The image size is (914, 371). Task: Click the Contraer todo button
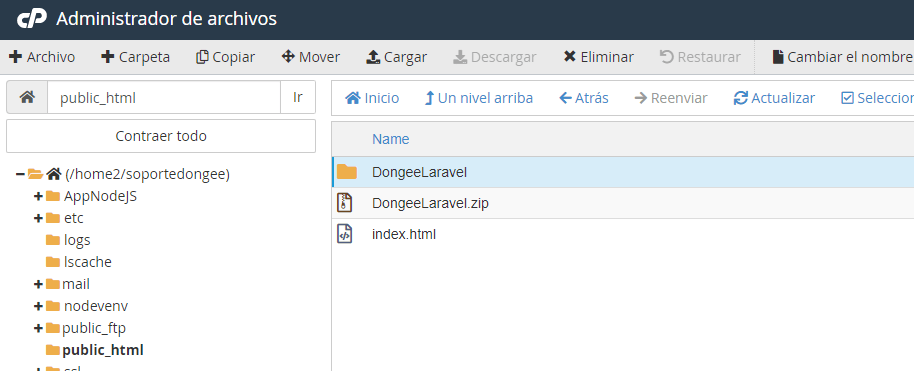(x=161, y=136)
